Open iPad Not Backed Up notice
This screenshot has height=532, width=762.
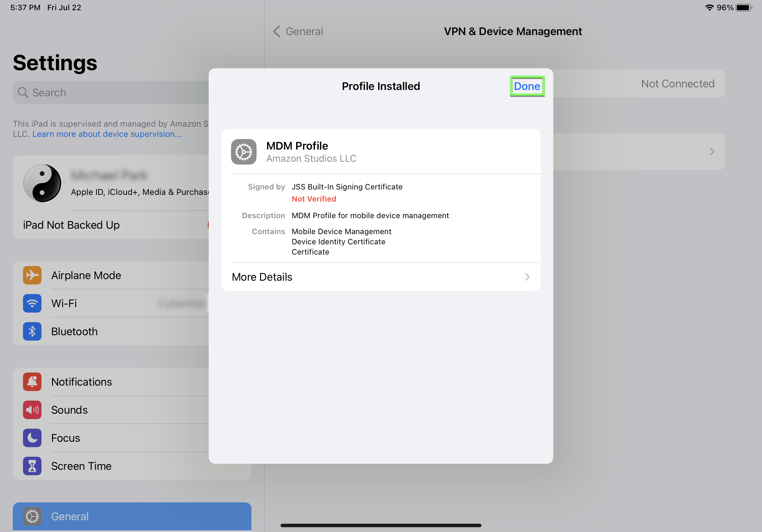pos(111,225)
